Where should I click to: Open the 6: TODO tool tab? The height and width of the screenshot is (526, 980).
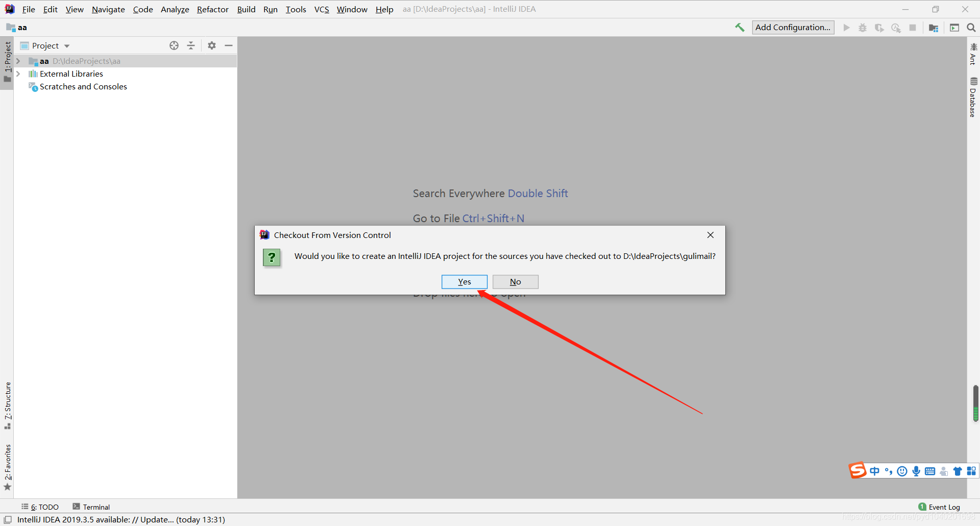click(x=40, y=507)
